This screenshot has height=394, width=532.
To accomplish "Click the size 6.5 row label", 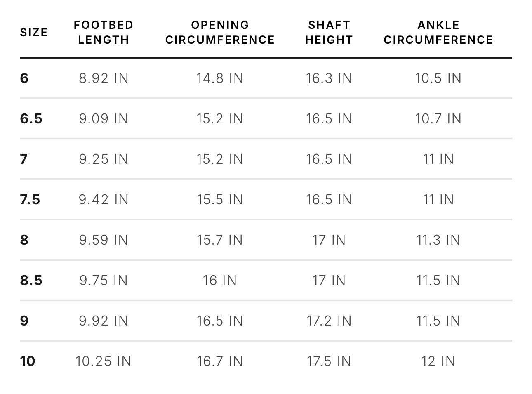I will pos(31,118).
